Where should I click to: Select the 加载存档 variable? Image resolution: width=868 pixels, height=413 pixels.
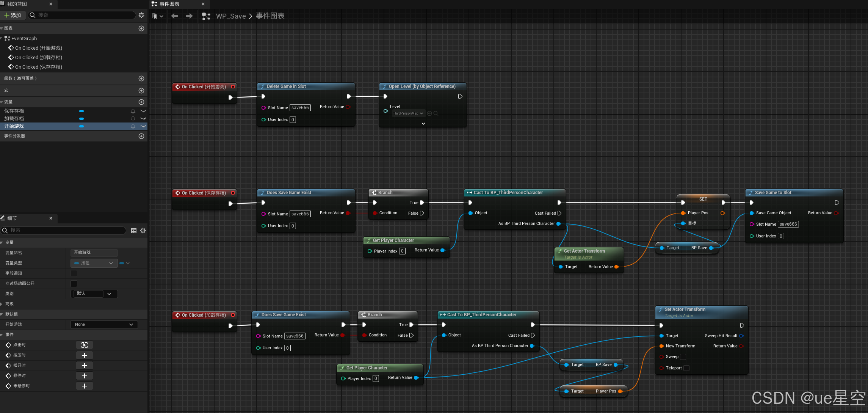[x=14, y=118]
